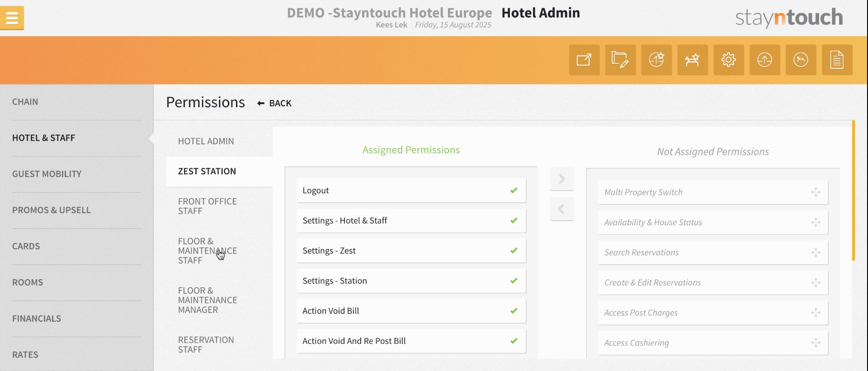The height and width of the screenshot is (371, 868).
Task: Click the bed circle toolbar icon
Action: coord(801,60)
